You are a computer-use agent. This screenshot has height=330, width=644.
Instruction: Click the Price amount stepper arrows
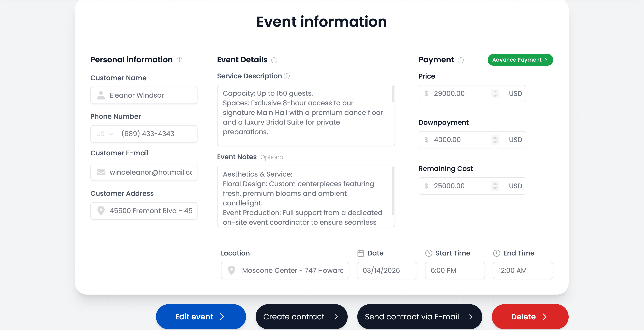[495, 94]
